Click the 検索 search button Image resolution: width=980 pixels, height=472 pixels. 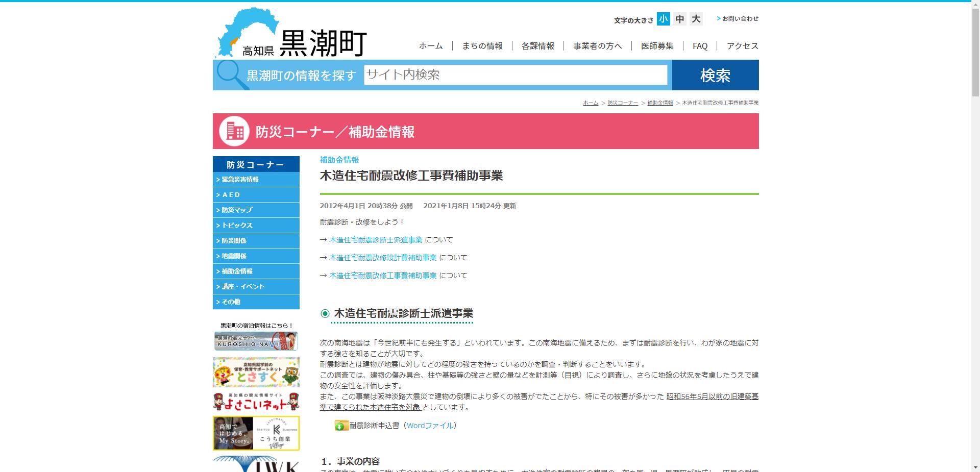(x=716, y=75)
